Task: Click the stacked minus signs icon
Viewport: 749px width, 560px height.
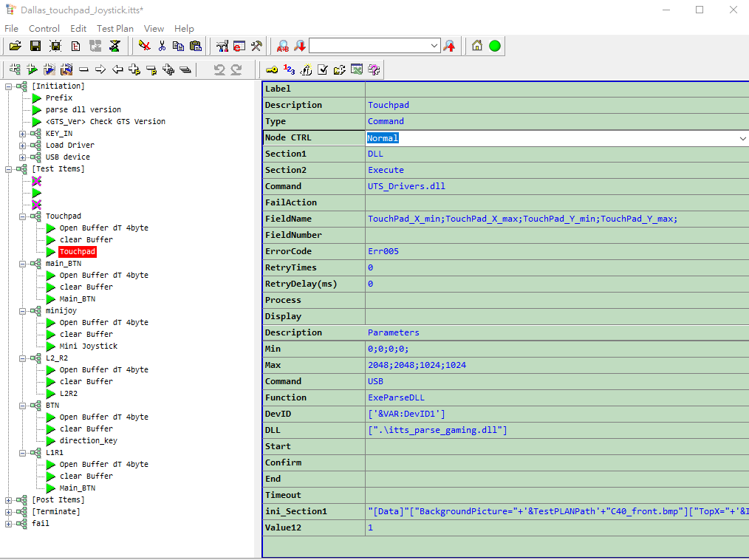Action: point(186,69)
